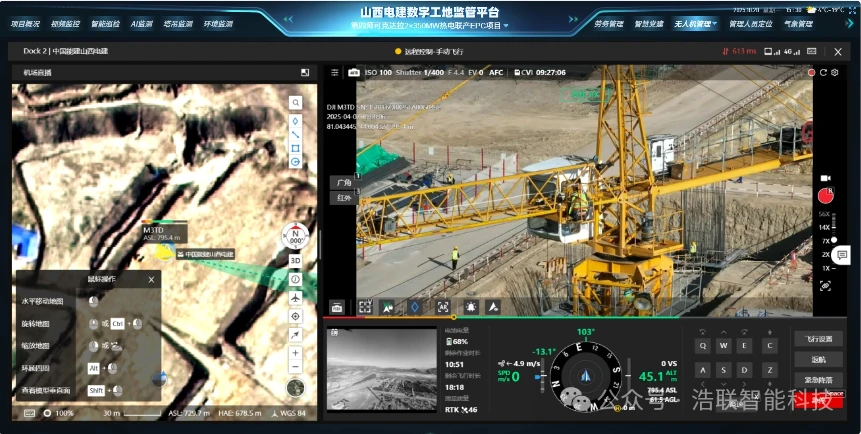Open the chat message bubble icon
The height and width of the screenshot is (434, 861).
pos(841,254)
